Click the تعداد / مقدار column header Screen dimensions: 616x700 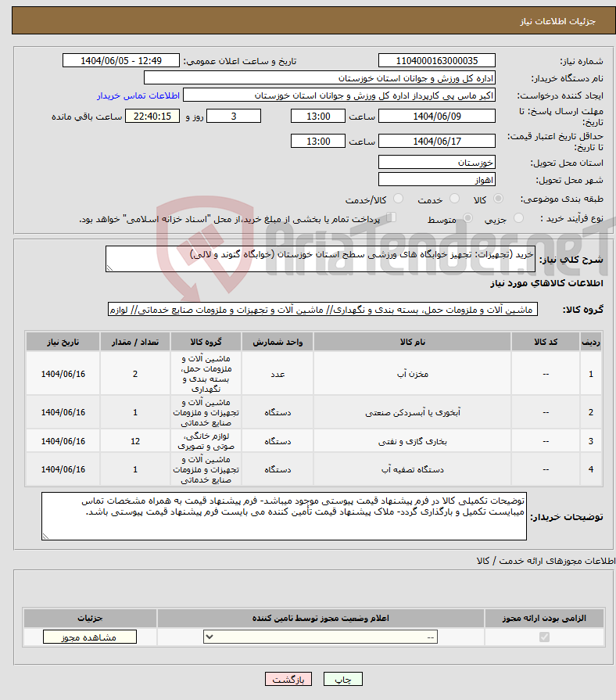pos(135,342)
